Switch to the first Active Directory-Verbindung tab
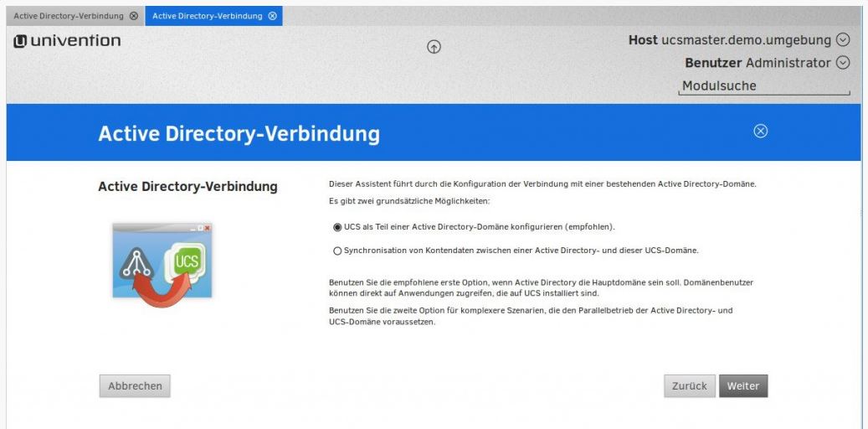The height and width of the screenshot is (429, 868). [75, 16]
